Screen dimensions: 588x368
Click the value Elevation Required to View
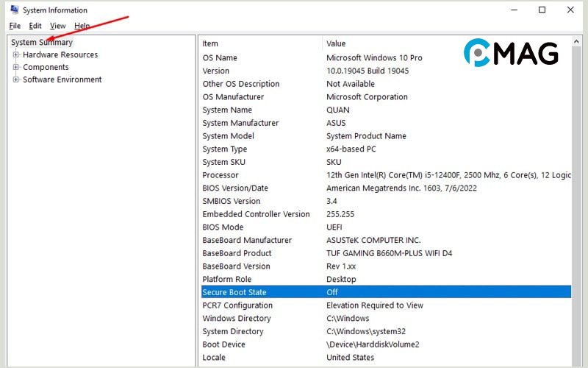pyautogui.click(x=375, y=305)
